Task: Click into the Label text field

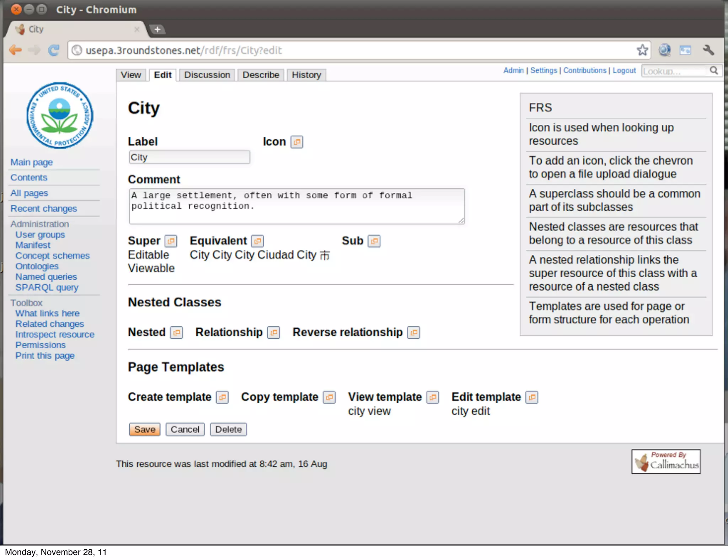Action: 189,157
